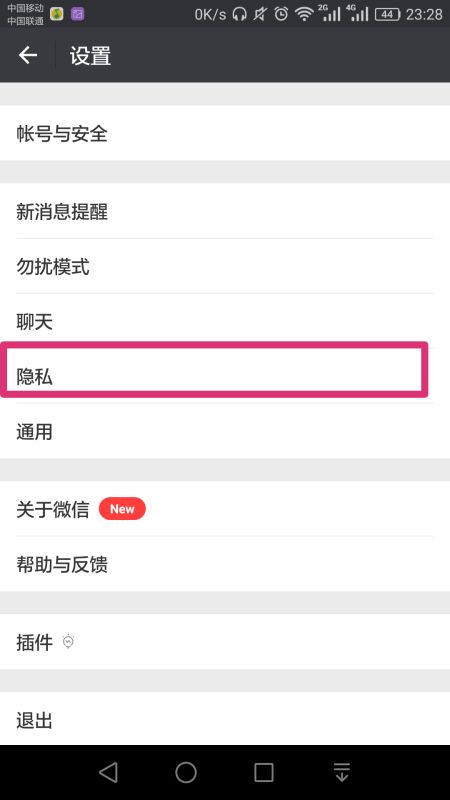Tap Android back triangle navigation button

tap(108, 772)
